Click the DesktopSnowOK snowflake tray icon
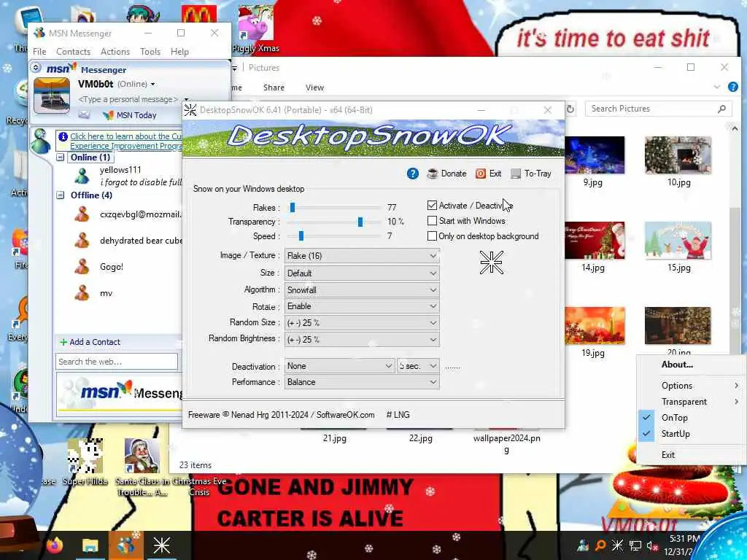Screen dimensions: 747x560 pos(617,545)
